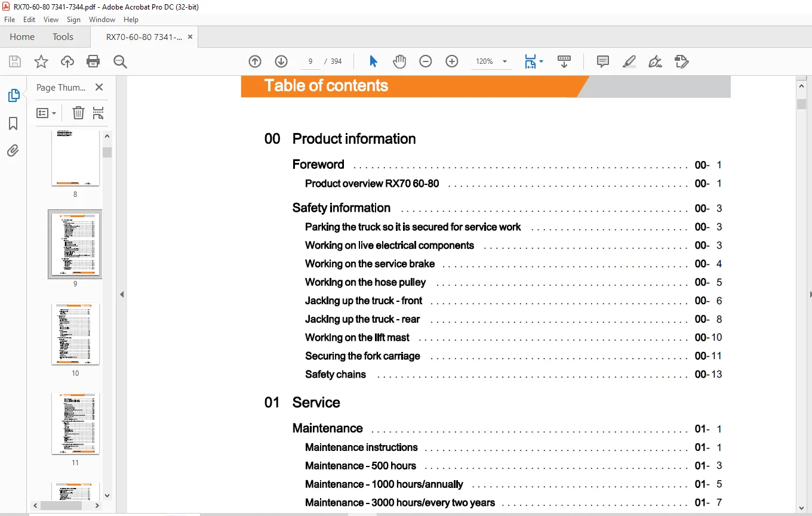Open the Find text magnifier icon
The image size is (812, 516).
(120, 61)
